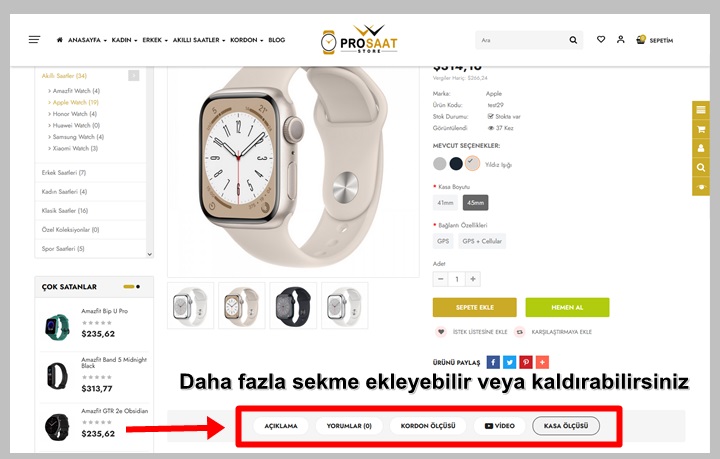Image resolution: width=720 pixels, height=459 pixels.
Task: Select GPS + Cellular connection option
Action: click(x=482, y=241)
